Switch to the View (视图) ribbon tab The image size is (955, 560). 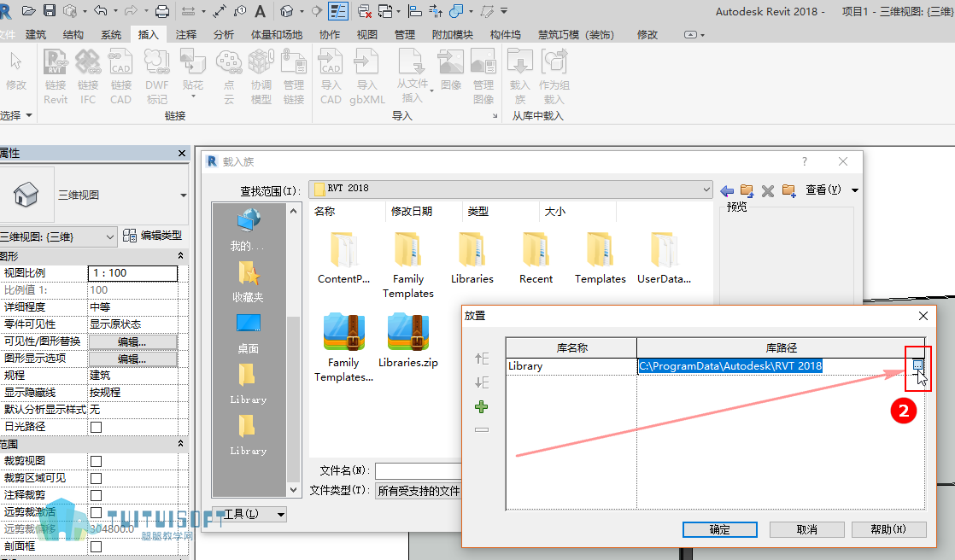pyautogui.click(x=366, y=35)
